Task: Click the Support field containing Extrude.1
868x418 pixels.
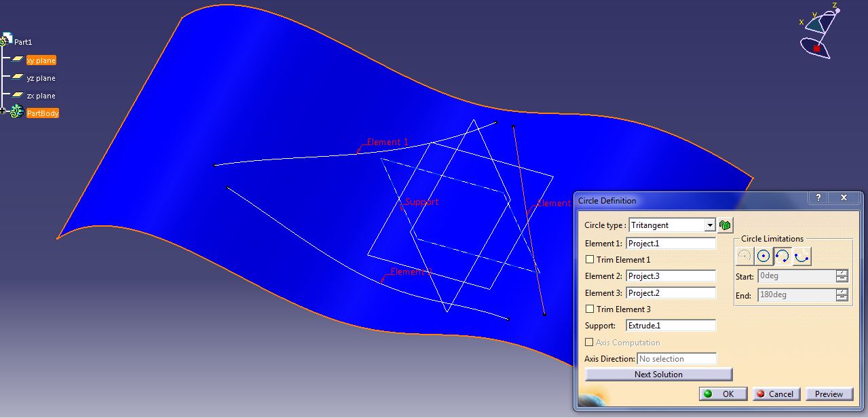Action: (x=671, y=326)
